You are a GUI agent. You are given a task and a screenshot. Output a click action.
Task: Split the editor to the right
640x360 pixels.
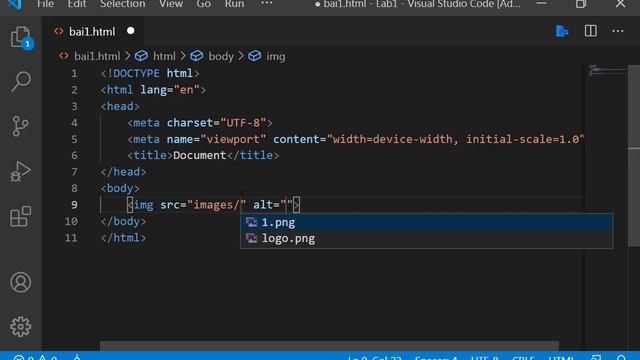pyautogui.click(x=591, y=31)
